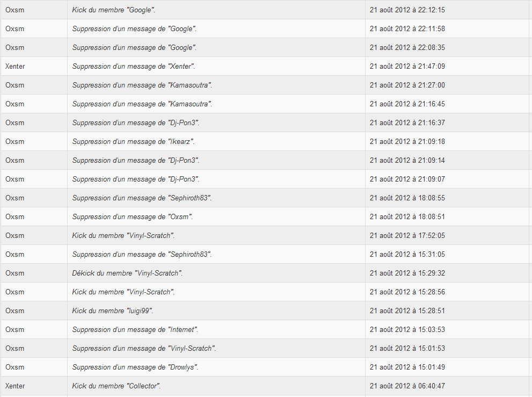Select the 'Kick du membre "Collector"' entry by Xenter

point(116,386)
